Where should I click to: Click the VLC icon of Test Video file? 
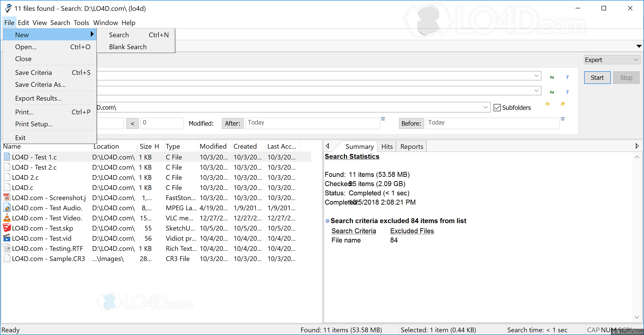pos(7,218)
